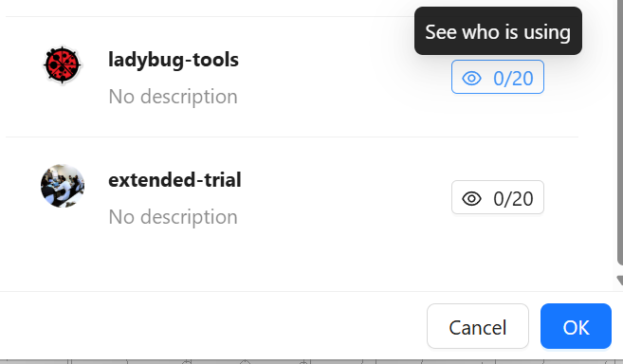Click the See who is using tooltip
Viewport: 623px width, 364px height.
[x=498, y=31]
